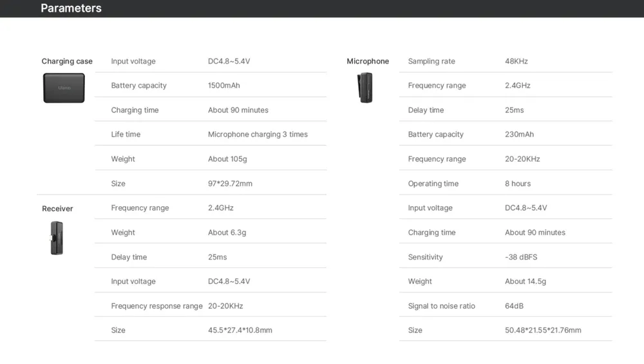This screenshot has width=644, height=364.
Task: Click the 1500mAh battery capacity value
Action: point(223,86)
